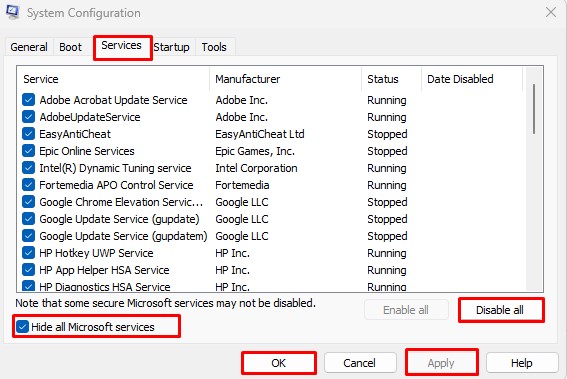This screenshot has height=379, width=567.
Task: Click Running status of HP Hotkey UWP Service
Action: 387,253
